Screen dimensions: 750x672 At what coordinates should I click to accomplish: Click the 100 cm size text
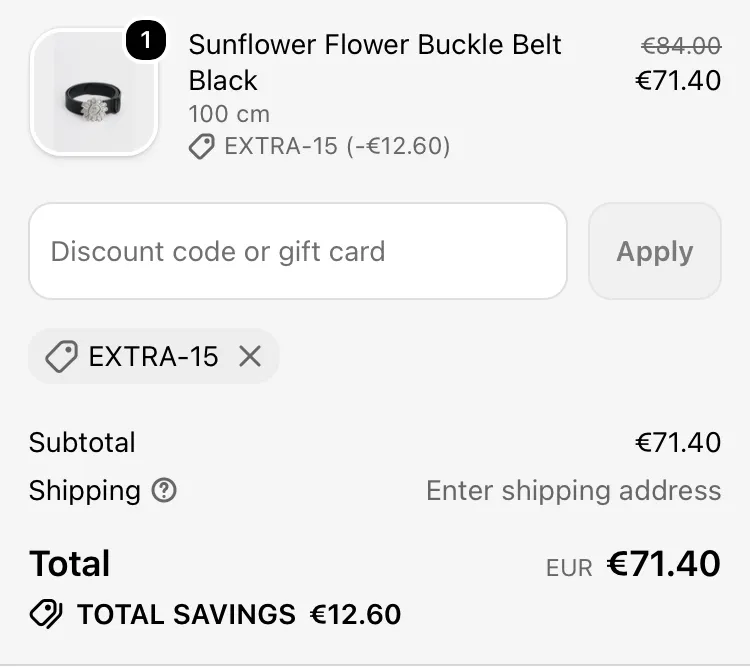pyautogui.click(x=229, y=114)
